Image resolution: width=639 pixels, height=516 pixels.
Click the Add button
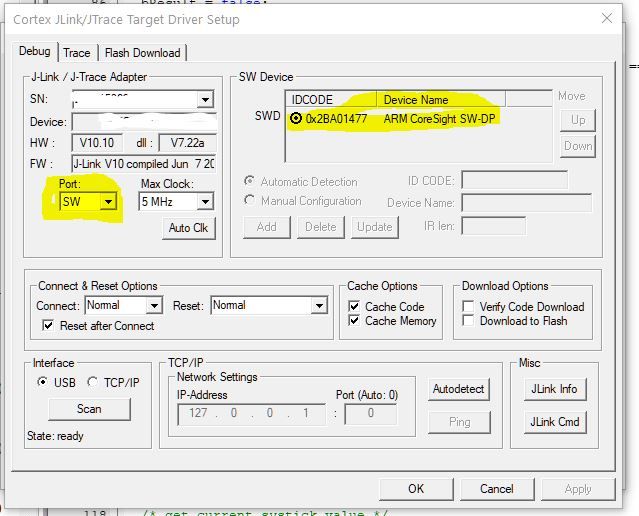point(267,227)
